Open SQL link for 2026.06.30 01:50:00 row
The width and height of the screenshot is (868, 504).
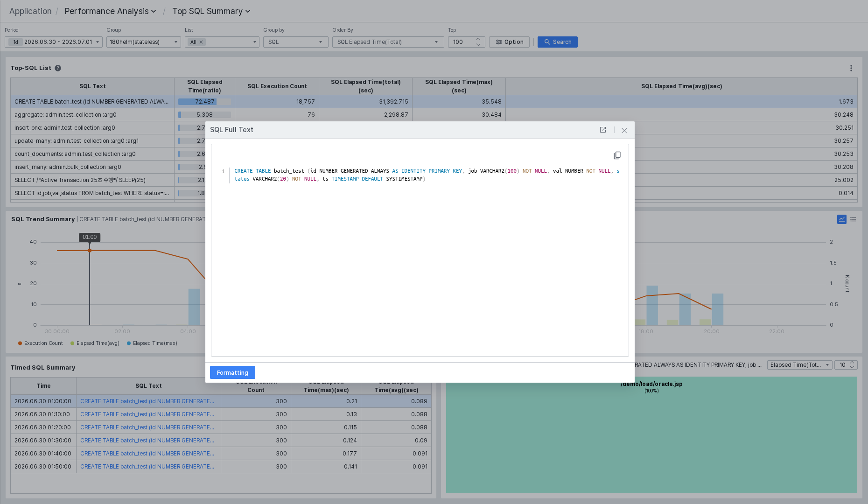(x=147, y=467)
